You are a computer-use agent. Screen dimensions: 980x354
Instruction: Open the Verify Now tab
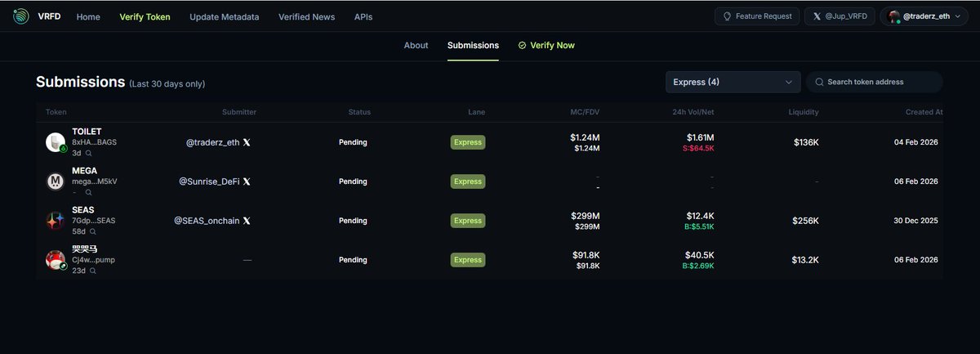click(546, 46)
